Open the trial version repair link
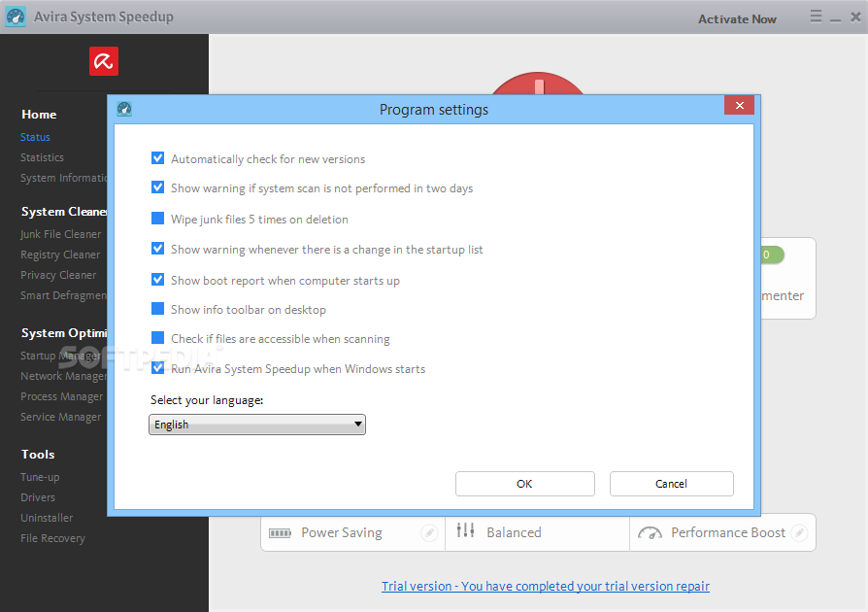Image resolution: width=868 pixels, height=612 pixels. (546, 586)
